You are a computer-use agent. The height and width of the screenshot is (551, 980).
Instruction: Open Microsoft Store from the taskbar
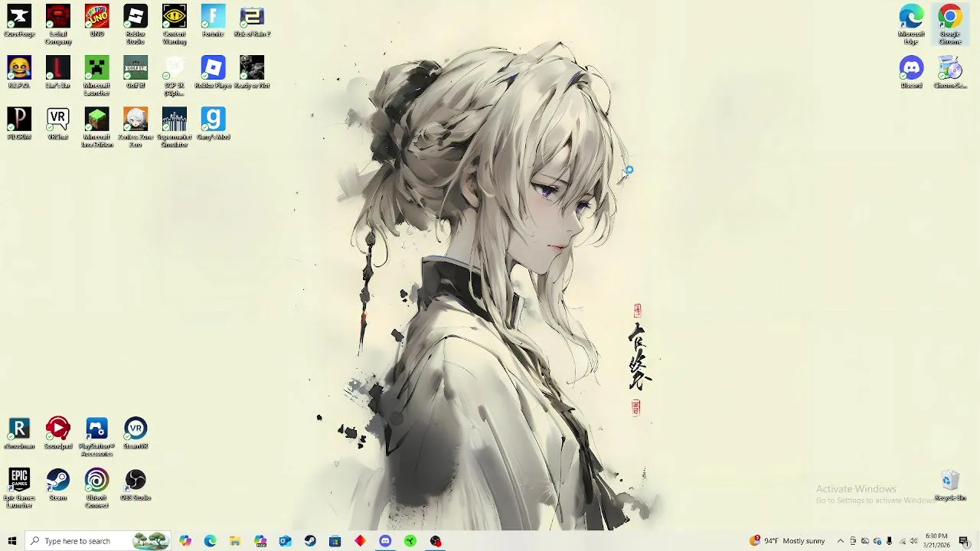click(335, 541)
